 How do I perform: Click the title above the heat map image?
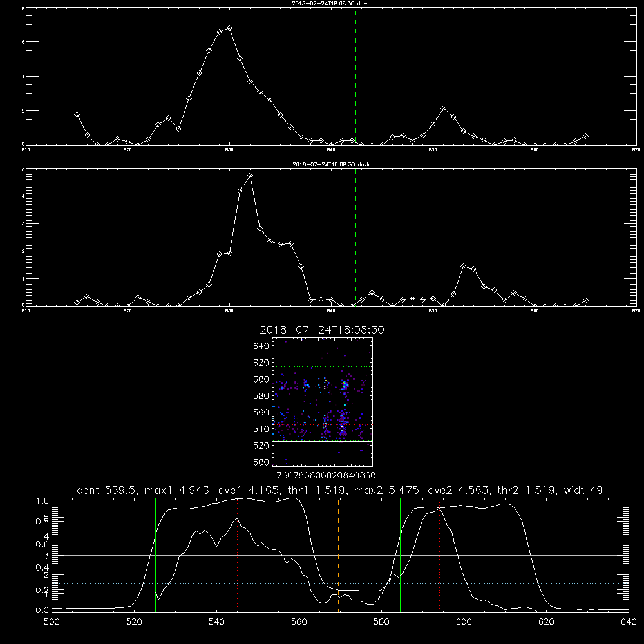pyautogui.click(x=322, y=330)
